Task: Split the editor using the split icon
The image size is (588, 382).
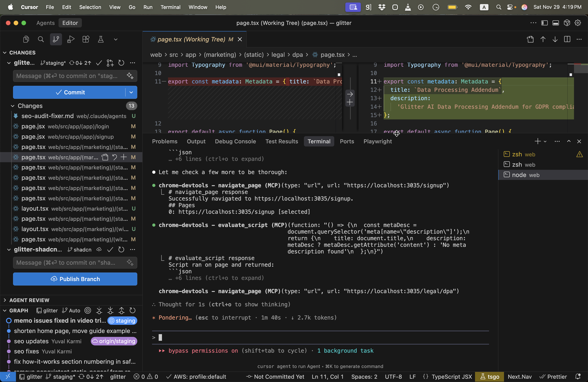Action: pyautogui.click(x=567, y=39)
